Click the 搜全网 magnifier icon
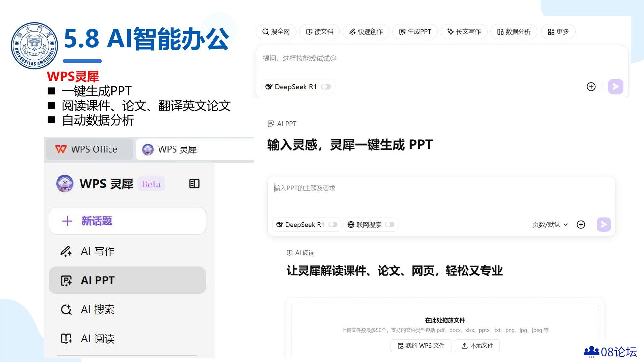The width and height of the screenshot is (644, 362). coord(265,32)
